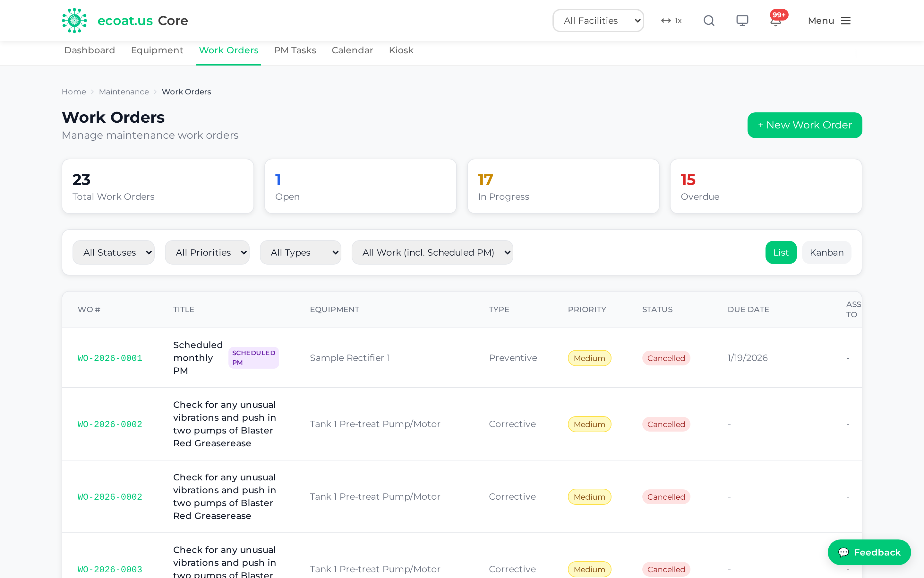Click the TITLE column header
The height and width of the screenshot is (578, 924).
click(x=184, y=310)
